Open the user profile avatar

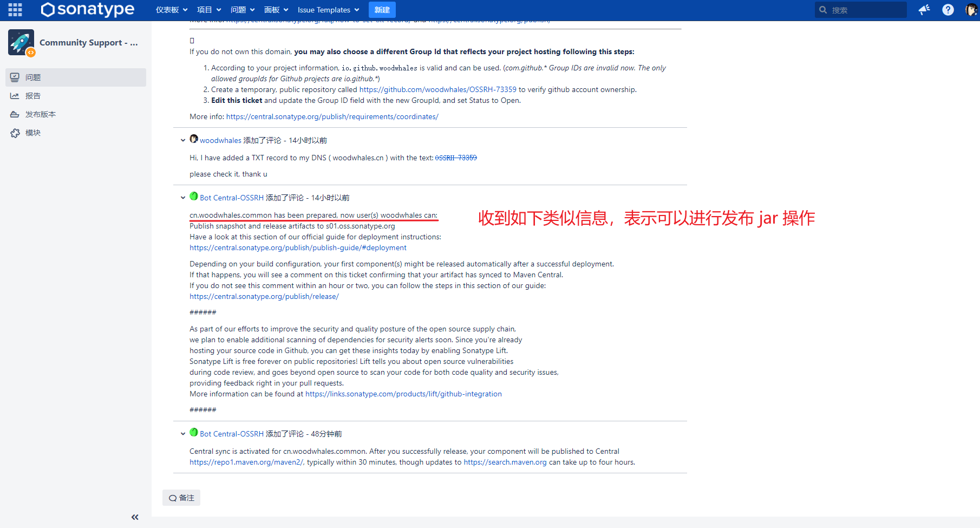(971, 10)
